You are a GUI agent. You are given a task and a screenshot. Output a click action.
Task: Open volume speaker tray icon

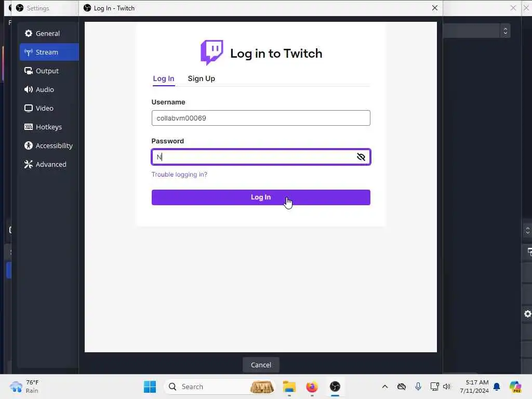click(x=446, y=387)
